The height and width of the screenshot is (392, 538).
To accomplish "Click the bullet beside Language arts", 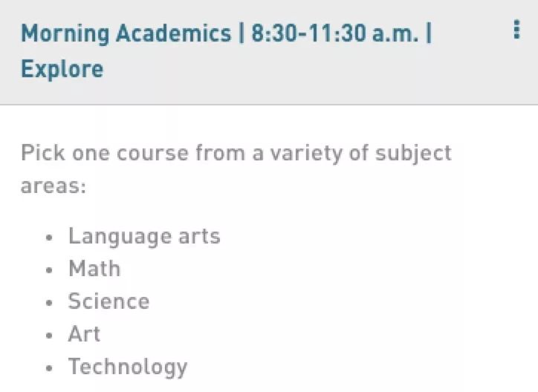I will [x=50, y=238].
